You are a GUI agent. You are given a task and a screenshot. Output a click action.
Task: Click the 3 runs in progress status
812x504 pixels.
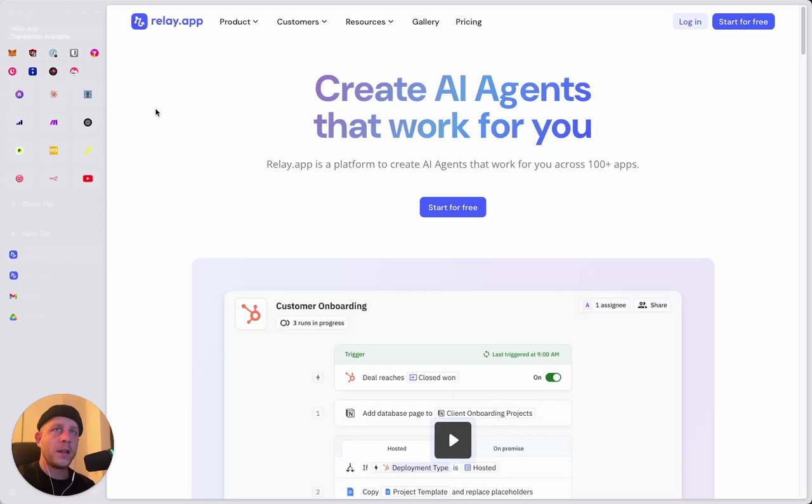(312, 323)
